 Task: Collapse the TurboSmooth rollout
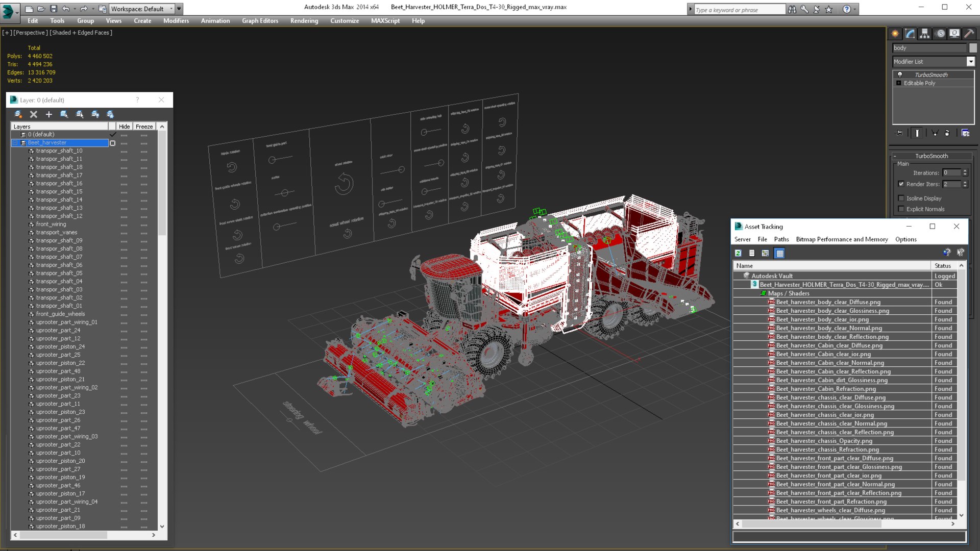895,156
